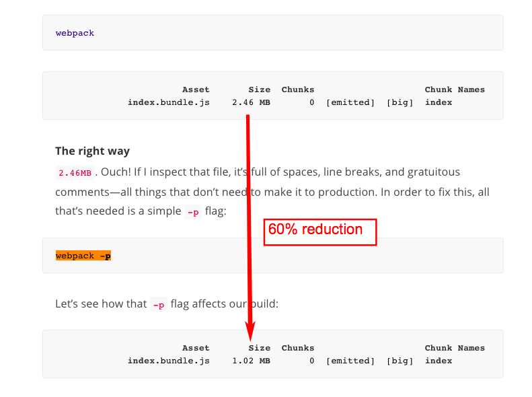This screenshot has width=532, height=397.
Task: Click the heading 'The right way'
Action: [x=92, y=151]
